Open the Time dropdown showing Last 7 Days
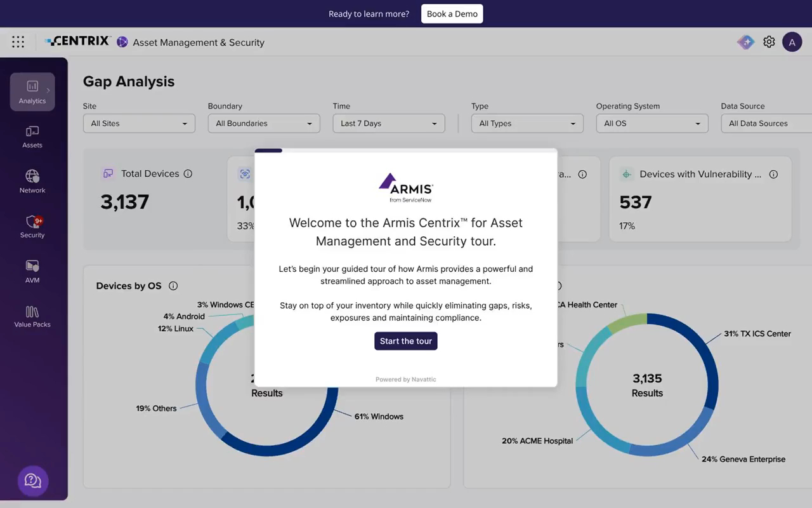Image resolution: width=812 pixels, height=508 pixels. 389,123
